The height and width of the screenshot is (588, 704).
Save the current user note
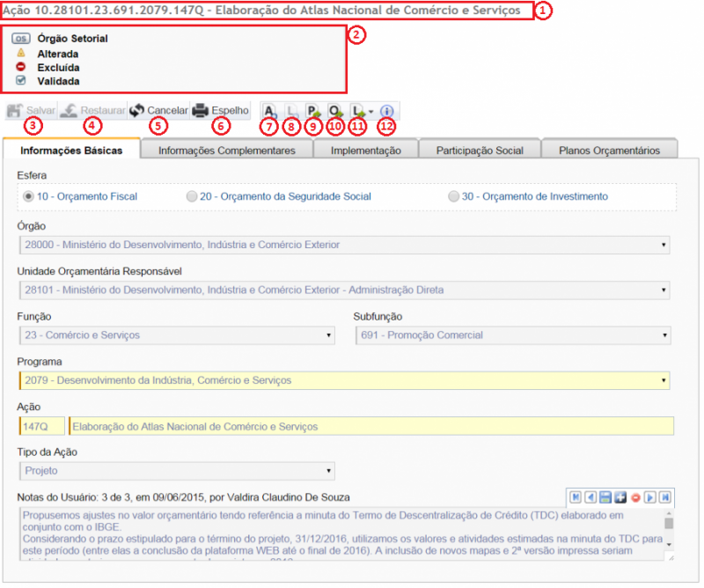(605, 496)
